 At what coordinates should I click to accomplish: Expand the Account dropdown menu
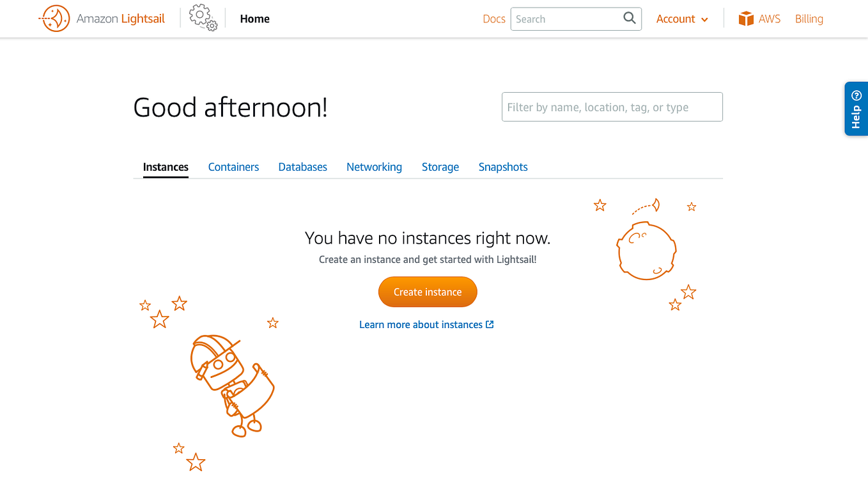click(676, 19)
